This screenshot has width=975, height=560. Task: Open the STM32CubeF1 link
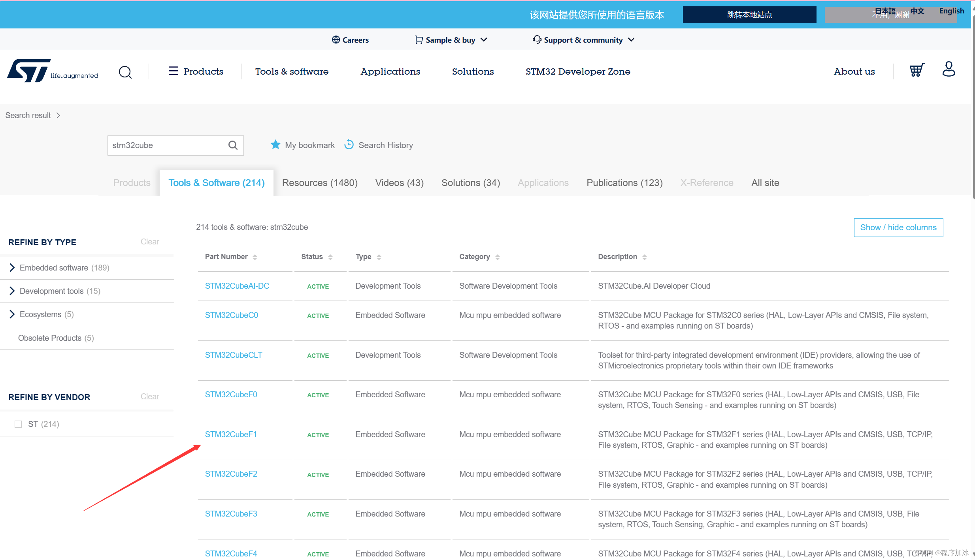[x=231, y=434]
